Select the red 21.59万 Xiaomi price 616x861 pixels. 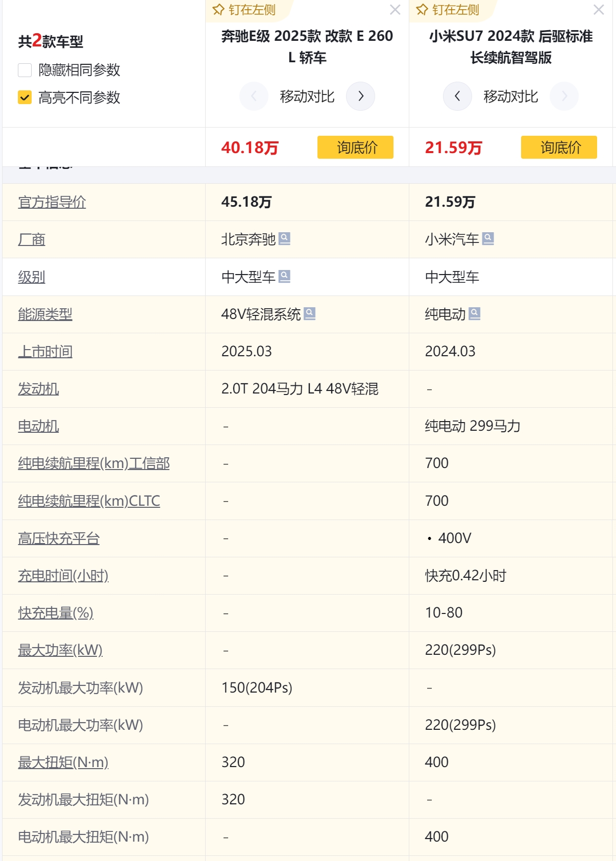click(454, 148)
